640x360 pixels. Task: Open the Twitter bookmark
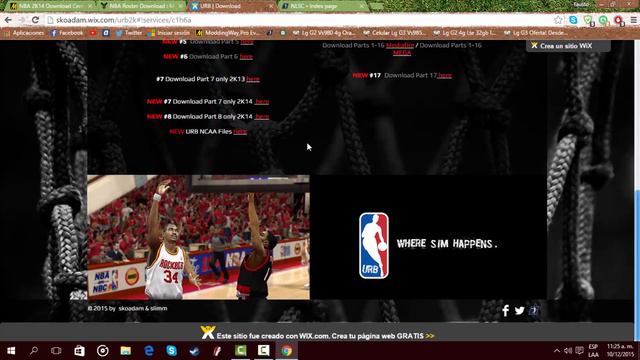129,33
